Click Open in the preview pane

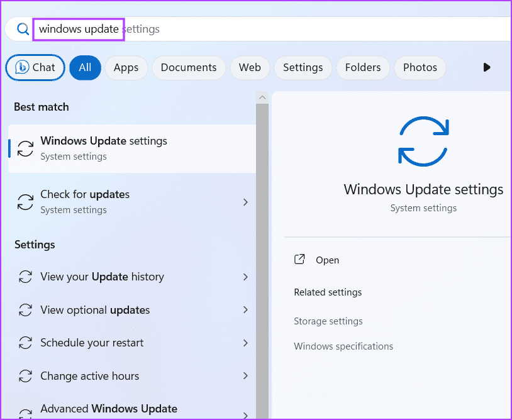[x=327, y=260]
